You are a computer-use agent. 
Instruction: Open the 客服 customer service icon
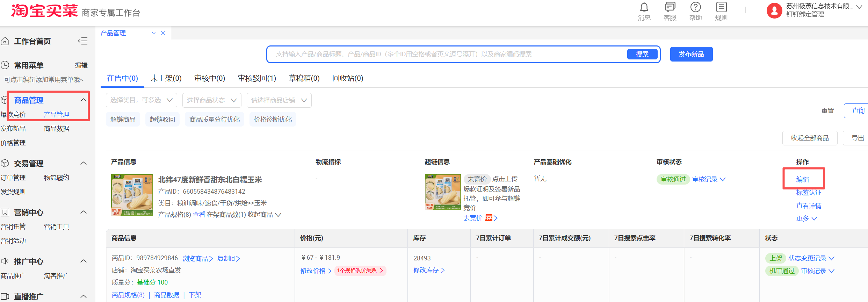[670, 7]
